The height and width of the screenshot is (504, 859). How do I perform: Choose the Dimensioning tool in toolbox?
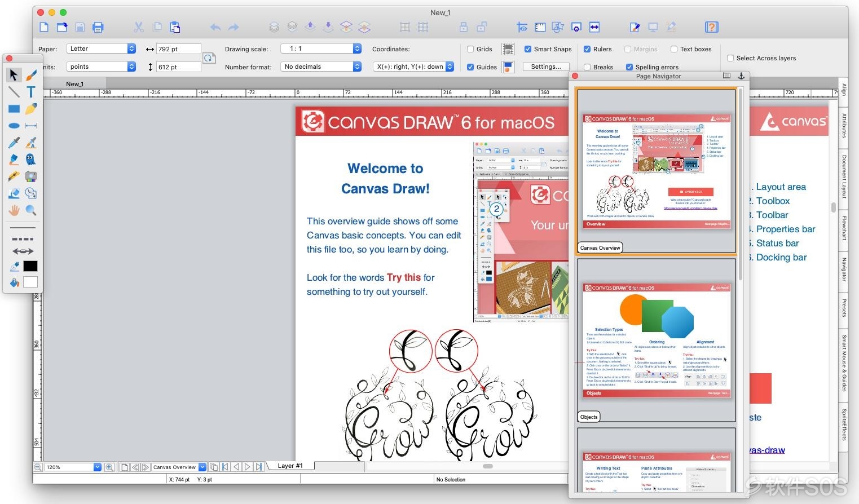point(31,126)
